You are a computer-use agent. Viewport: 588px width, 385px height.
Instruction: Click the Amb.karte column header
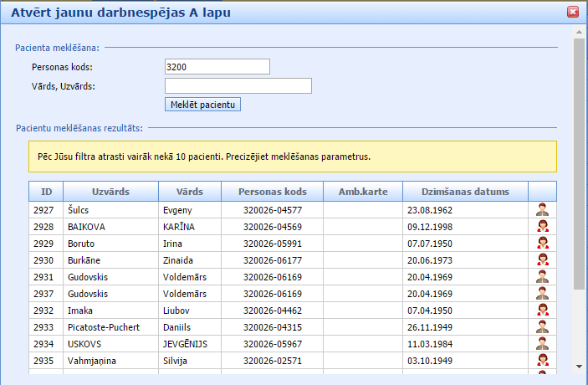(x=362, y=192)
